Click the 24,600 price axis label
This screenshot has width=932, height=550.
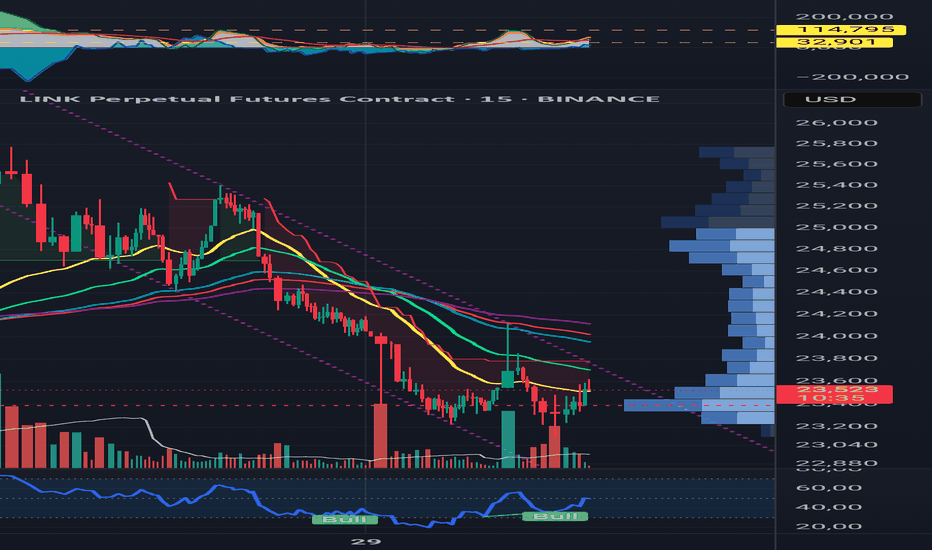pos(837,270)
